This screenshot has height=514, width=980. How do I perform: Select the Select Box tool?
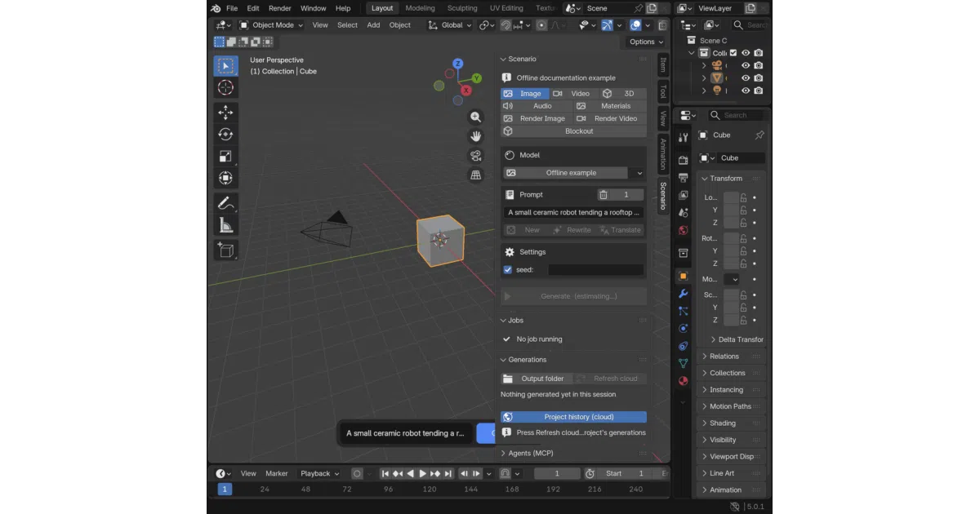pos(225,65)
